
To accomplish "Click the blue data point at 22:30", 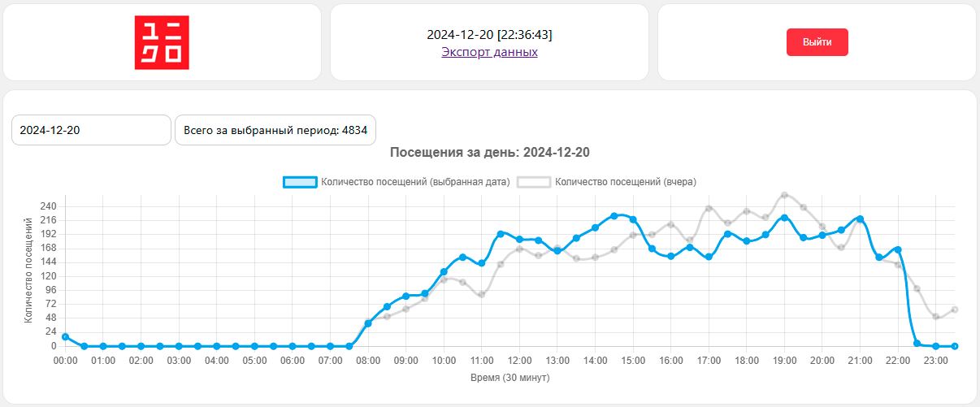I will pos(917,344).
